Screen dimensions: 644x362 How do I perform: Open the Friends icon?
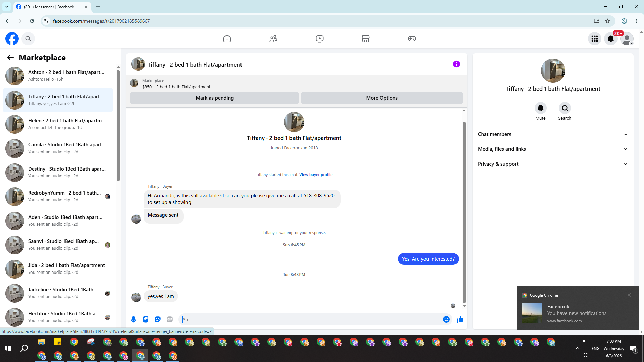[x=273, y=39]
